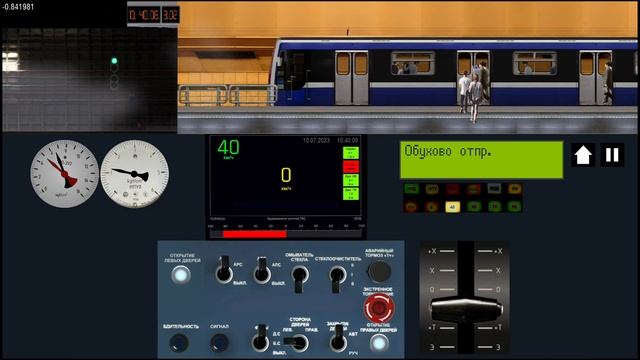Toggle the Омыватель стекла switch
The width and height of the screenshot is (640, 360).
(299, 279)
